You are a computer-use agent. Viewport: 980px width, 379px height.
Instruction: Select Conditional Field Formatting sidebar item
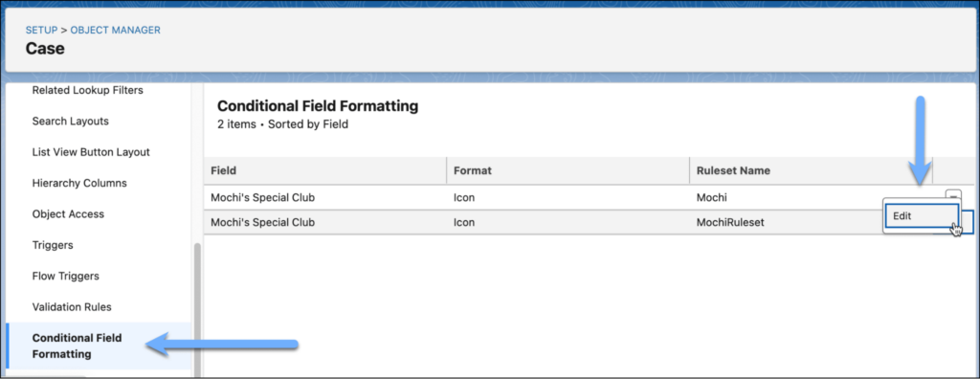point(77,346)
